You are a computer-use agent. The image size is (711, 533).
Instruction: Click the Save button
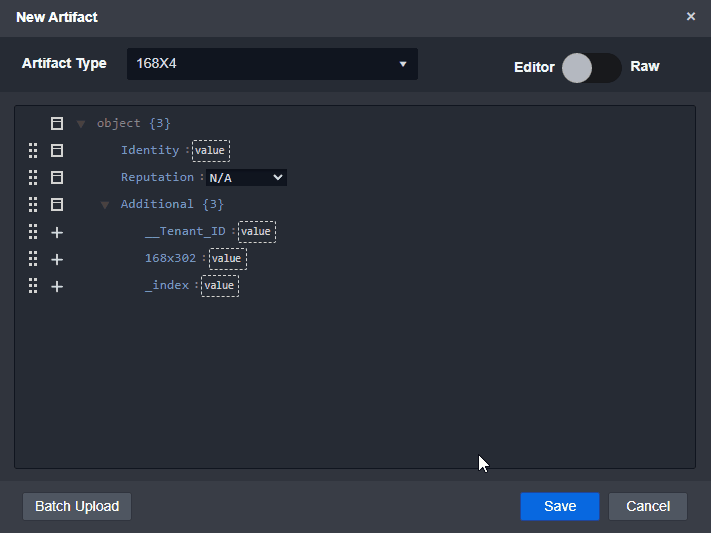click(x=559, y=506)
